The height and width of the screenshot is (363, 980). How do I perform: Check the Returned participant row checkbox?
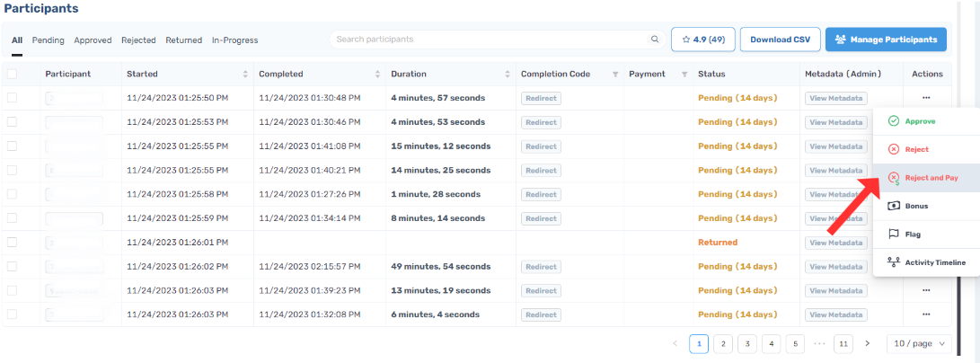12,242
